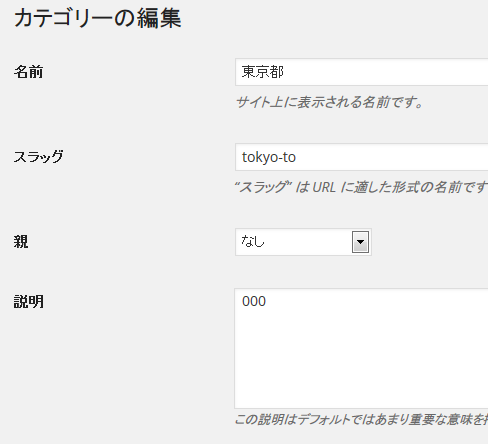Click the empty part of the slug field
Image resolution: width=488 pixels, height=444 pixels.
pyautogui.click(x=393, y=157)
